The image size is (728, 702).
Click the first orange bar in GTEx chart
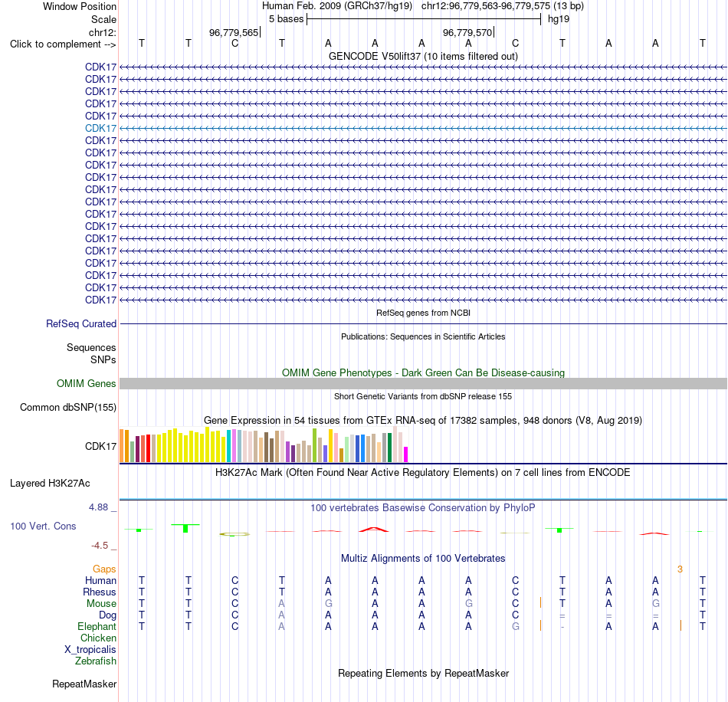pos(122,446)
